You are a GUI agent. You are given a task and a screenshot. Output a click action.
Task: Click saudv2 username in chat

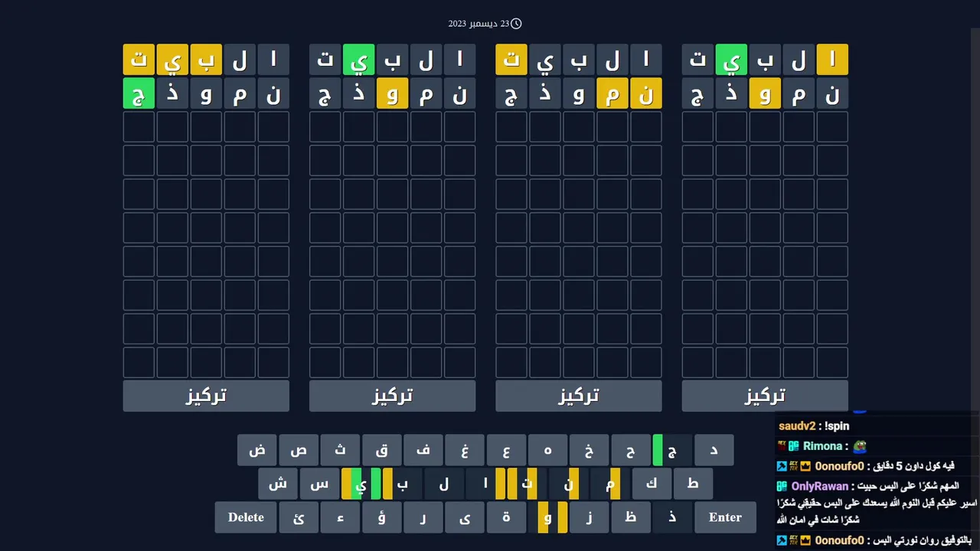(797, 426)
